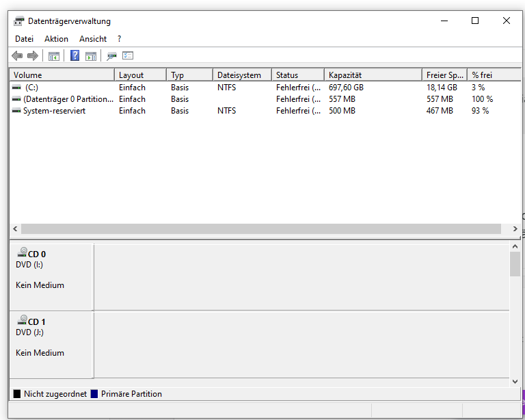Click the drive icon of Datenträger 0 Partition

tap(16, 99)
